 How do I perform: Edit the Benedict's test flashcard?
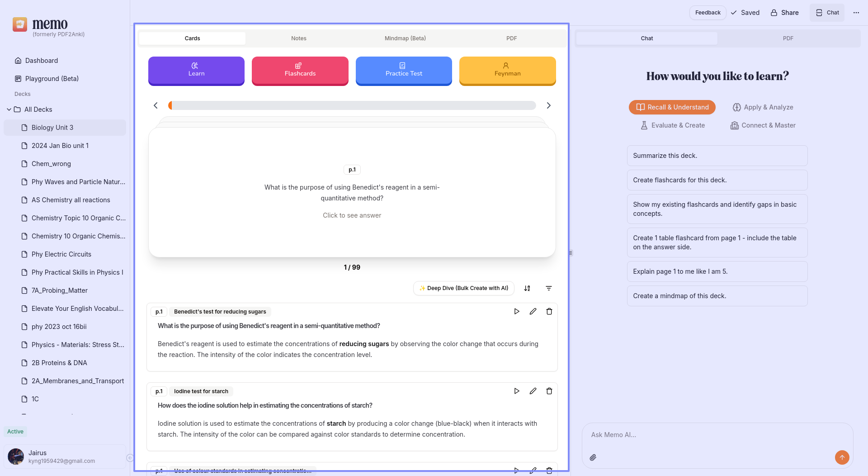click(533, 311)
